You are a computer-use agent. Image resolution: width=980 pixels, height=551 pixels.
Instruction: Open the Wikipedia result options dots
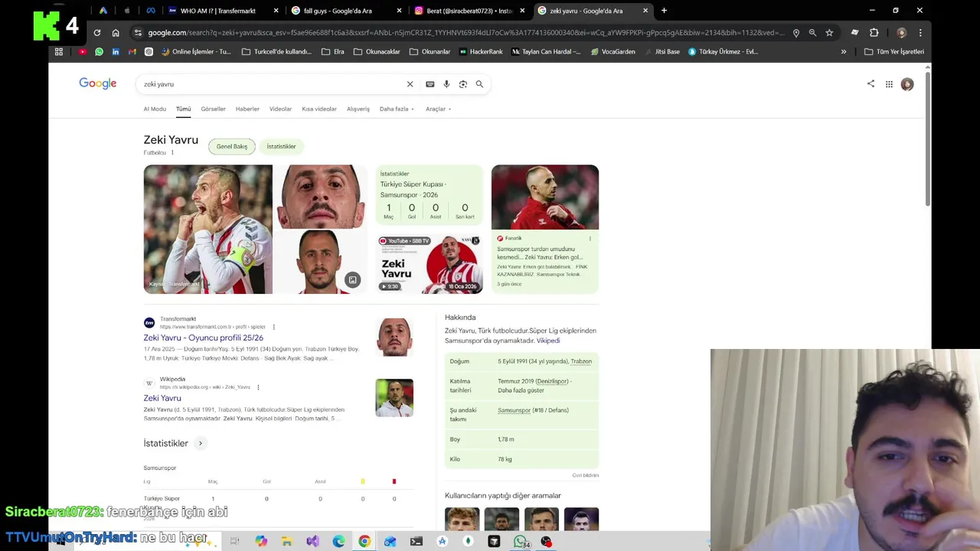[258, 387]
